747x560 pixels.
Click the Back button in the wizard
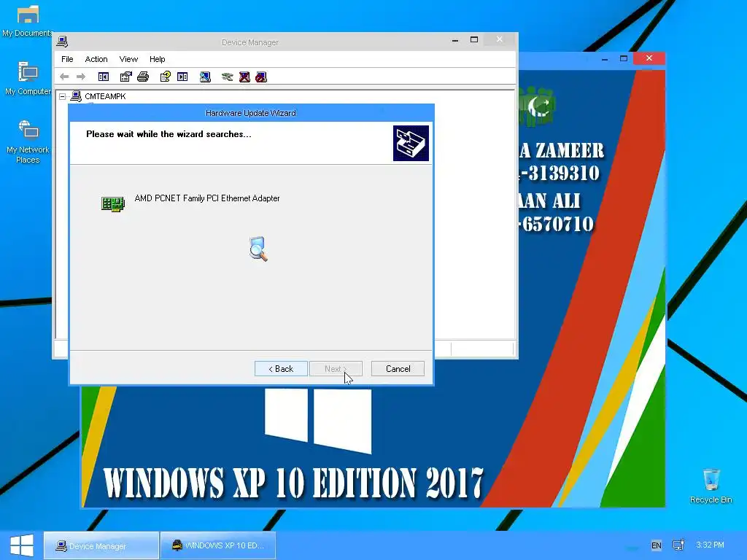tap(281, 368)
